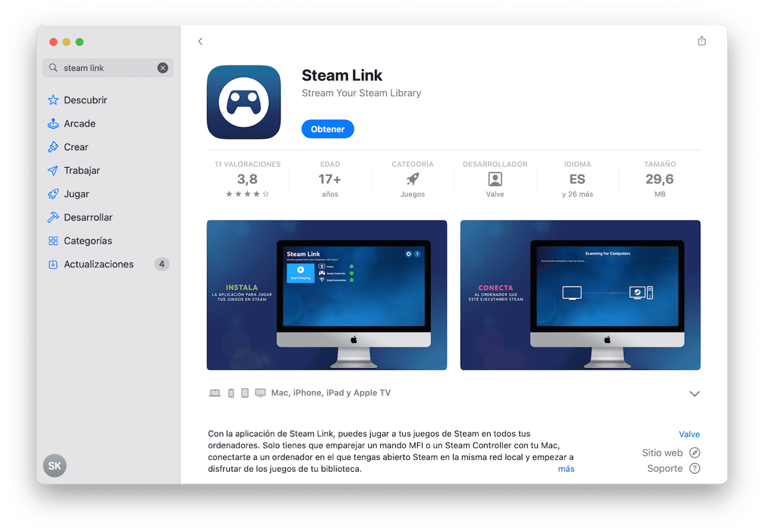764x532 pixels.
Task: Clear the search field with X icon
Action: click(x=163, y=68)
